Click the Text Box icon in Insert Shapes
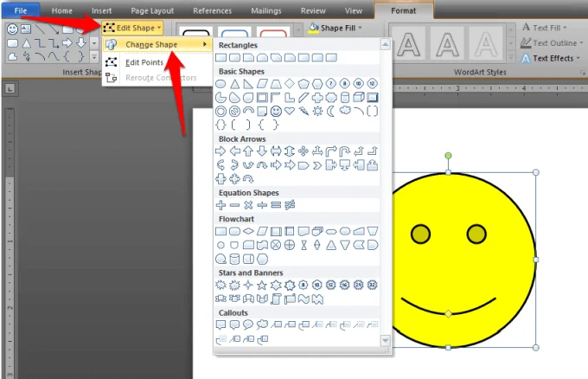Viewport: 588px width, 379px height. (26, 29)
